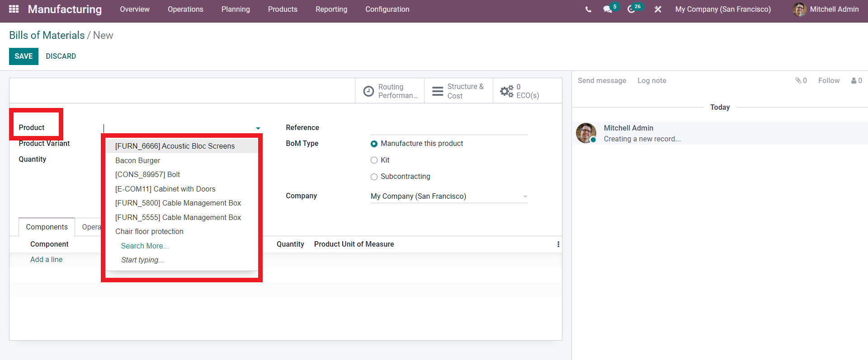Choose [FURN_6666] Acoustic Bloc Screens option
Screen dimensions: 868x360
pyautogui.click(x=181, y=146)
